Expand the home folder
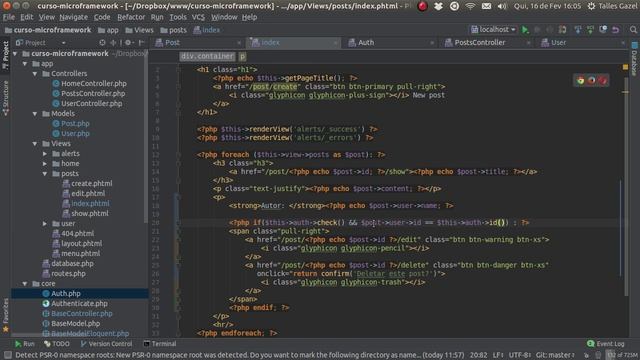The height and width of the screenshot is (360, 640). pyautogui.click(x=45, y=164)
